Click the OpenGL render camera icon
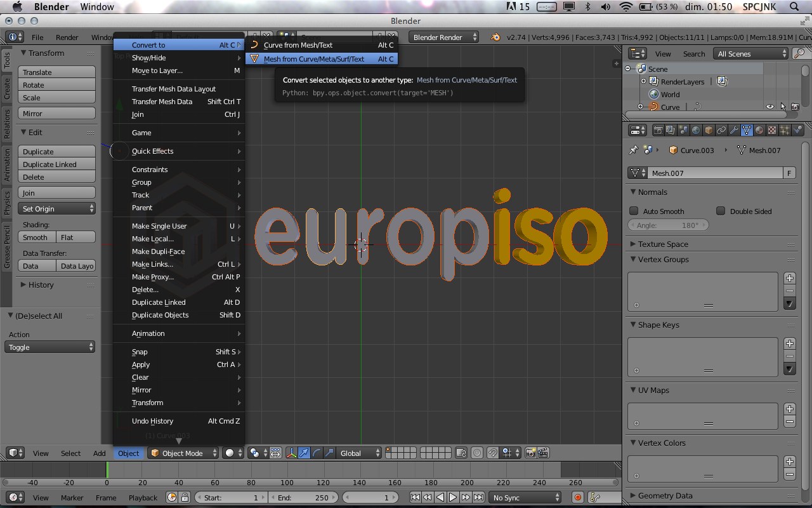Viewport: 812px width, 508px height. 530,453
